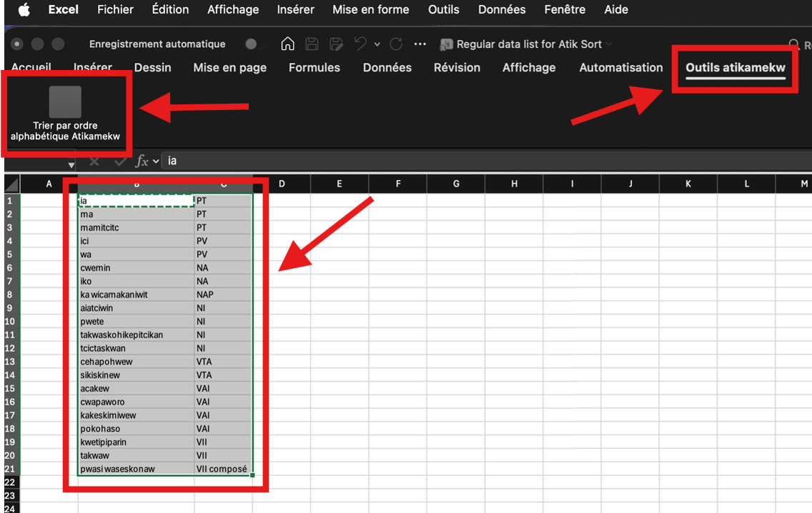
Task: Open the Insérer menu in menu bar
Action: [295, 9]
